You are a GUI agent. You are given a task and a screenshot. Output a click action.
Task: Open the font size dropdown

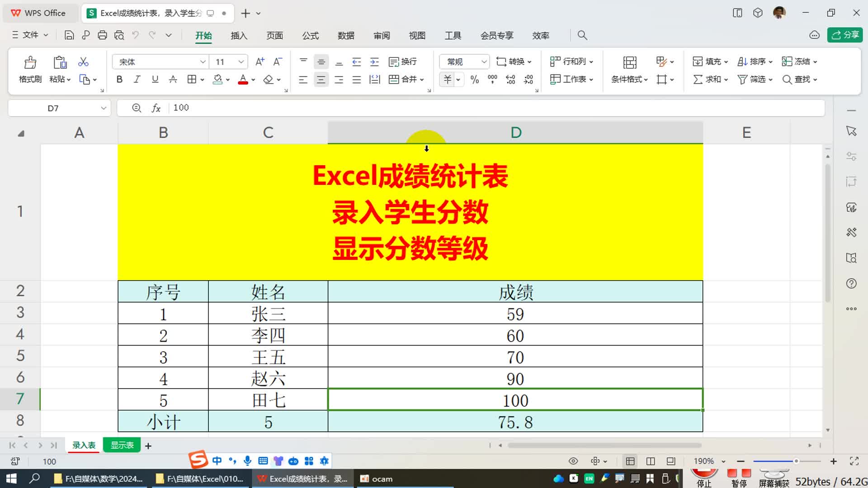(241, 62)
